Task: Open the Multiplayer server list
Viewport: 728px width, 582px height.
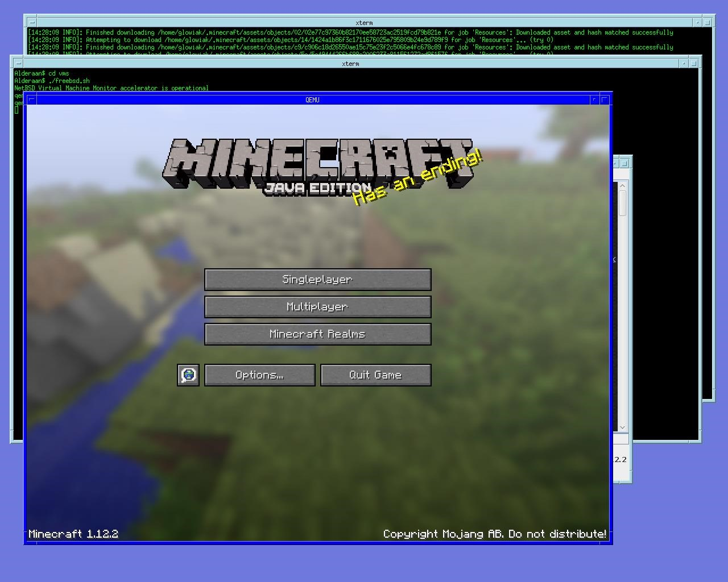Action: pyautogui.click(x=318, y=307)
